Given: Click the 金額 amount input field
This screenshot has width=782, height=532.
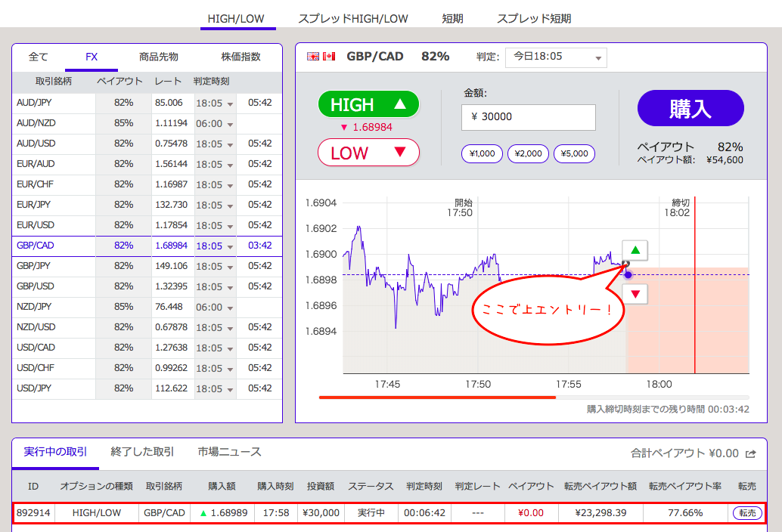Looking at the screenshot, I should tap(528, 117).
